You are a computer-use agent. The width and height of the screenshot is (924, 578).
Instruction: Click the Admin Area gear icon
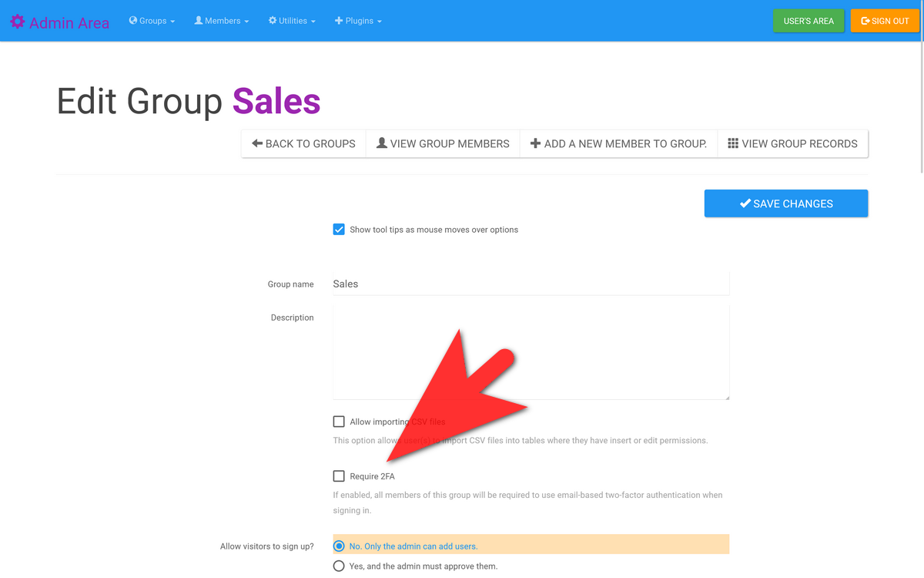click(18, 22)
